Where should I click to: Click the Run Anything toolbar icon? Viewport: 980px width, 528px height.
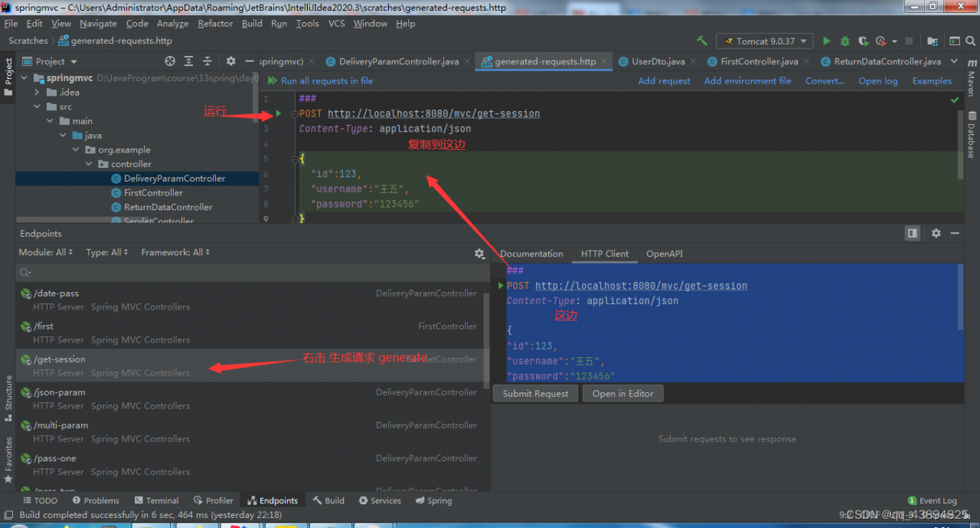pyautogui.click(x=955, y=41)
